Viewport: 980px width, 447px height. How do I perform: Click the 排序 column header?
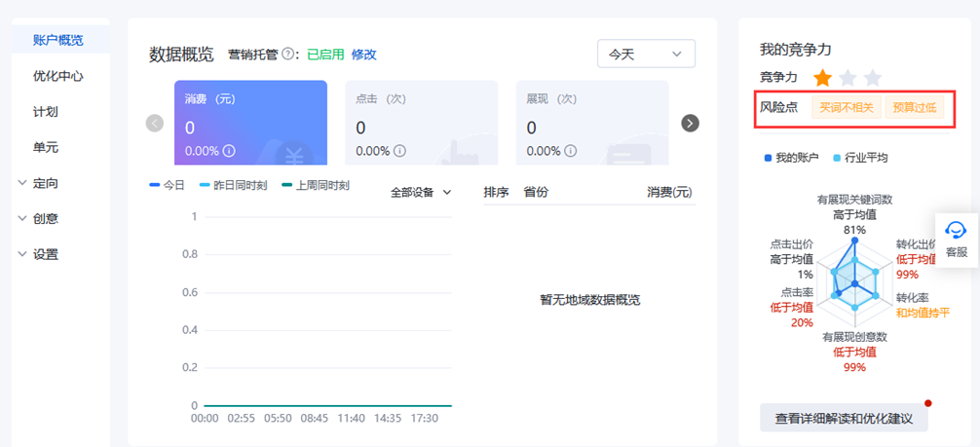coord(496,192)
